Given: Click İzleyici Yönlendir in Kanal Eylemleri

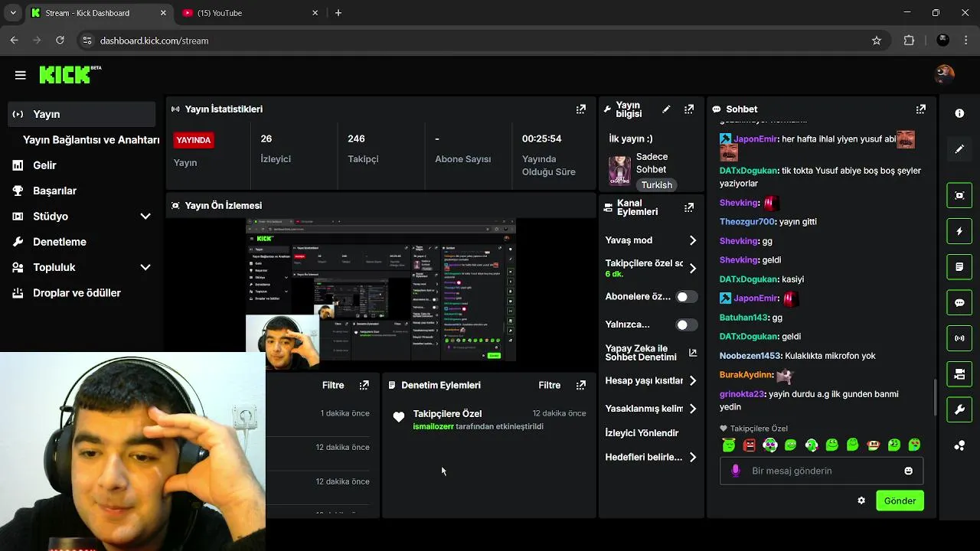Looking at the screenshot, I should point(642,433).
